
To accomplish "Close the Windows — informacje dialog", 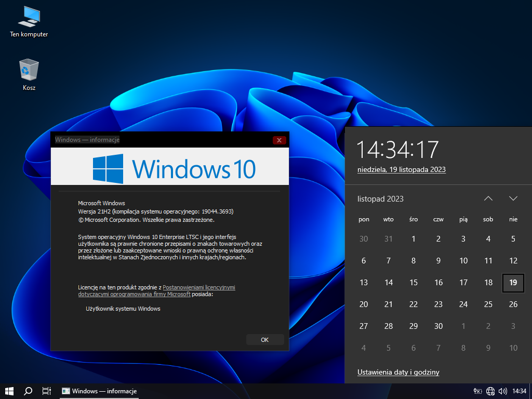I will (279, 140).
